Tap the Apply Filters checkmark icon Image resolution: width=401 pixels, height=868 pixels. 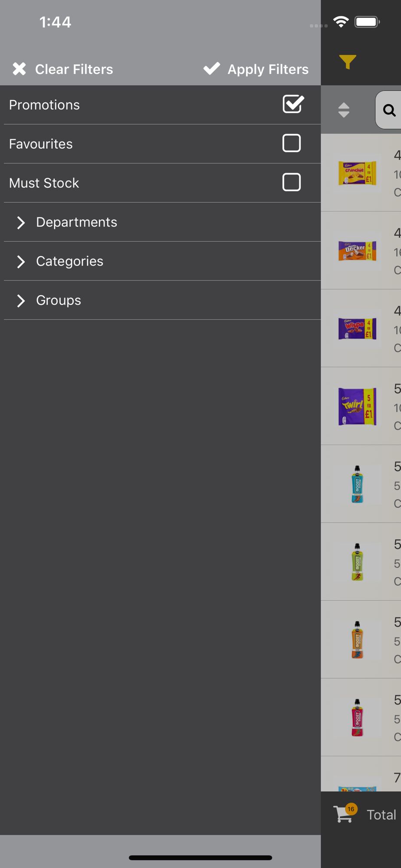click(212, 68)
